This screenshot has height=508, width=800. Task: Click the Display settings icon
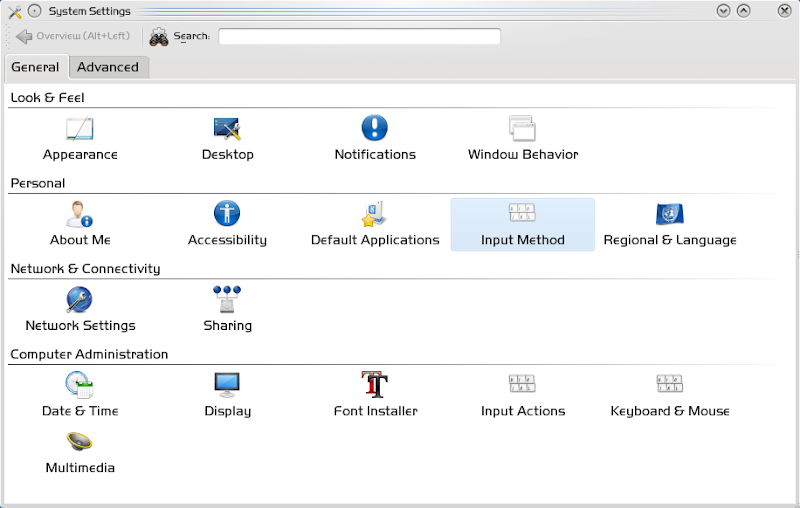(x=227, y=386)
